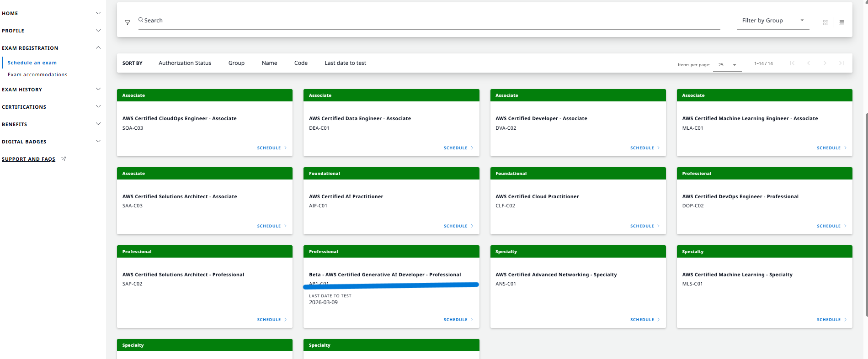Screen dimensions: 868x359
Task: Click the magnifier icon in the search field
Action: coord(141,20)
